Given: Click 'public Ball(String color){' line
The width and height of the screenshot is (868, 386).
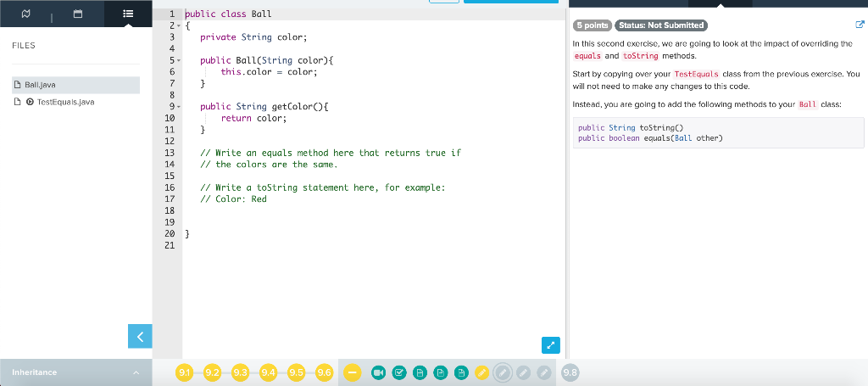Looking at the screenshot, I should point(266,60).
